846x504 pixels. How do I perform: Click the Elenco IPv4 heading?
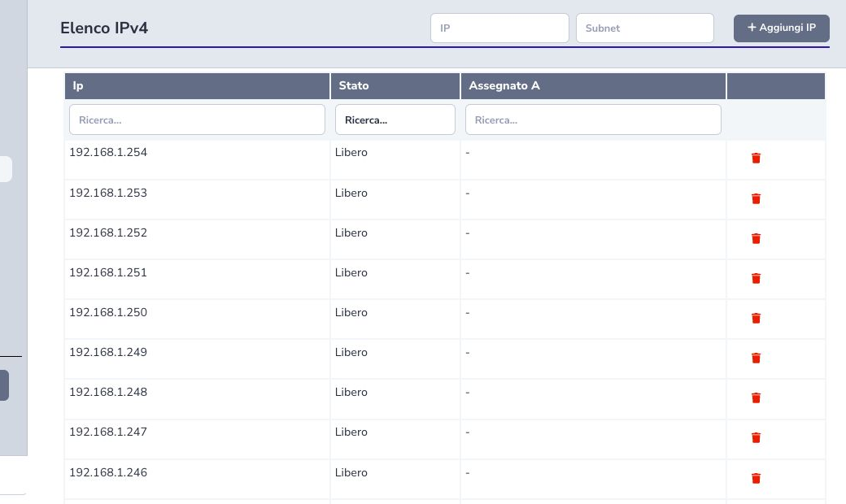(104, 28)
